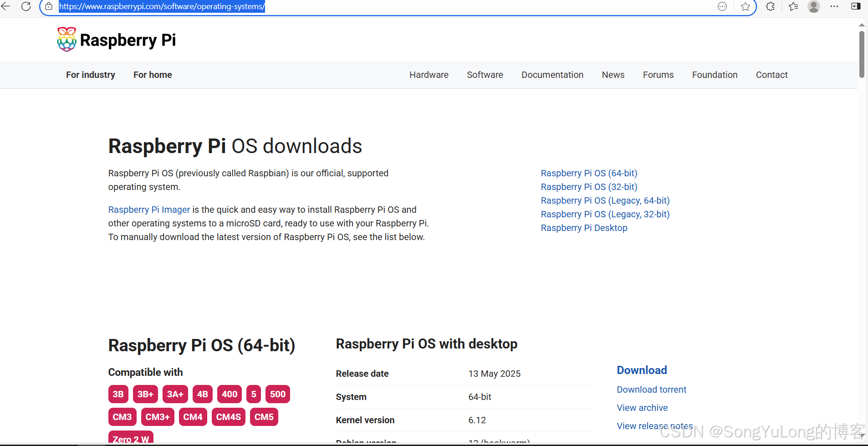Toggle the browser sidebar panel icon
Screen dimensions: 868x446
click(x=856, y=6)
